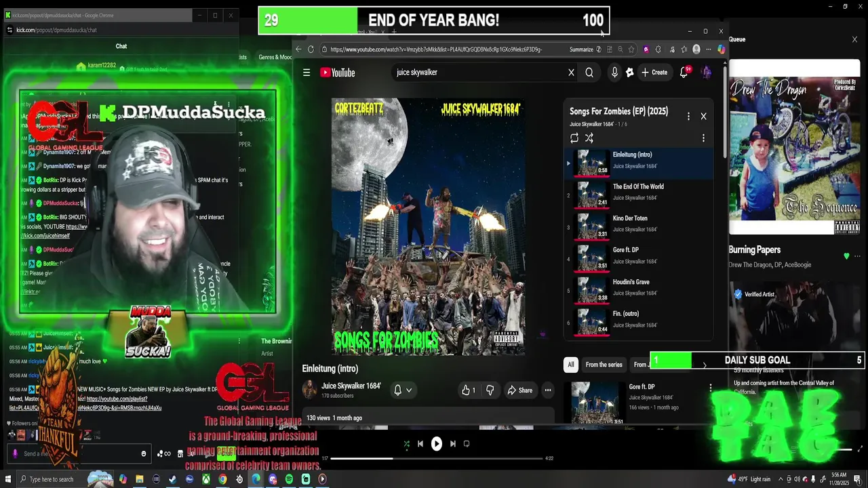Skip to previous track in music player
Screen dimensions: 868x488
pos(420,444)
